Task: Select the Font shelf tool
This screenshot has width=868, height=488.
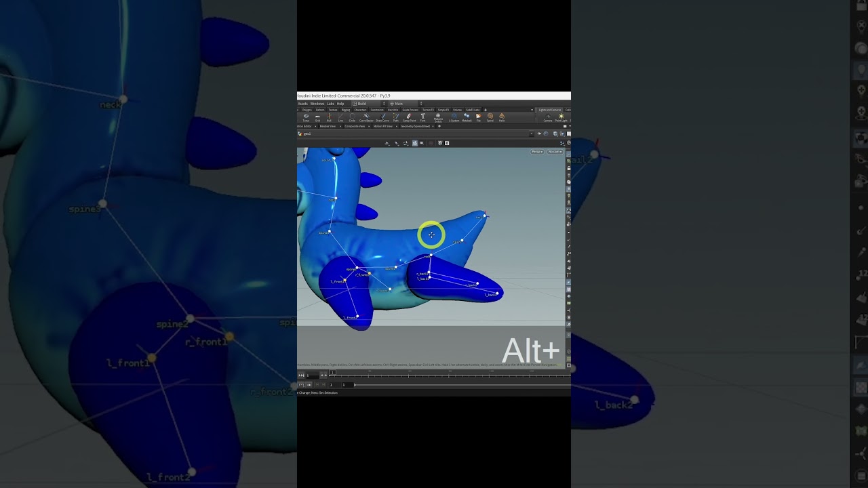Action: [423, 118]
